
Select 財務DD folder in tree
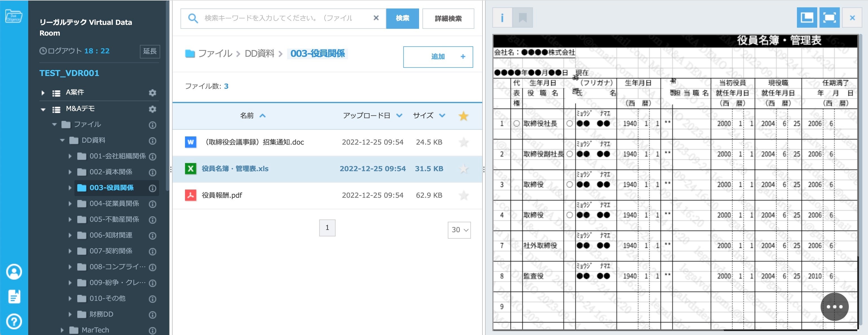tap(101, 314)
